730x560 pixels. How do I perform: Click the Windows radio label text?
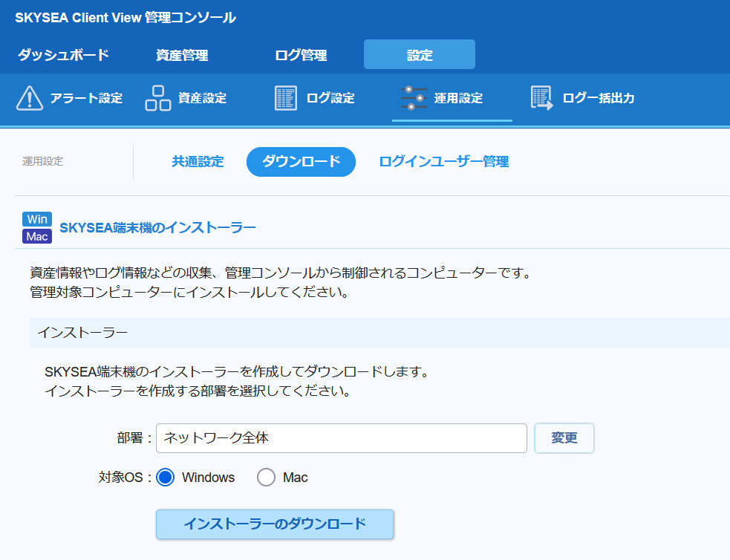[208, 477]
